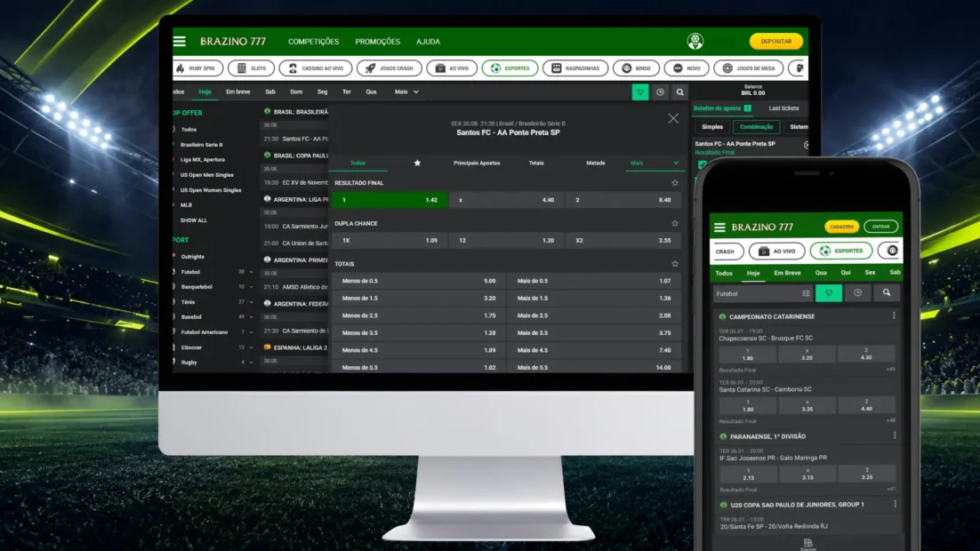Open hamburger menu on the phone screen

pyautogui.click(x=720, y=228)
